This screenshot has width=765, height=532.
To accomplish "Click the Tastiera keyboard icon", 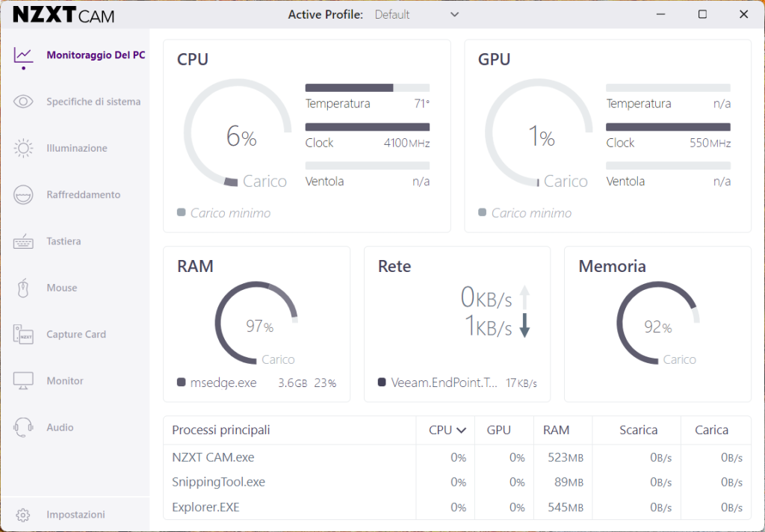I will 23,241.
